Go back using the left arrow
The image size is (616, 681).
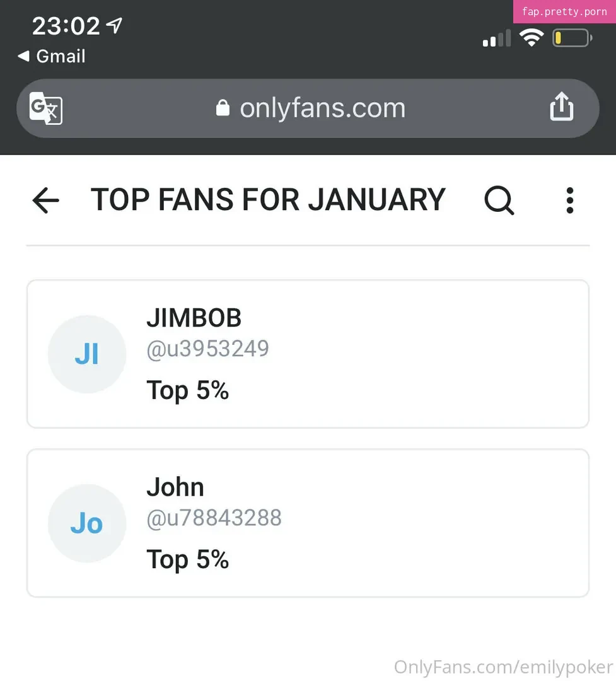[45, 201]
